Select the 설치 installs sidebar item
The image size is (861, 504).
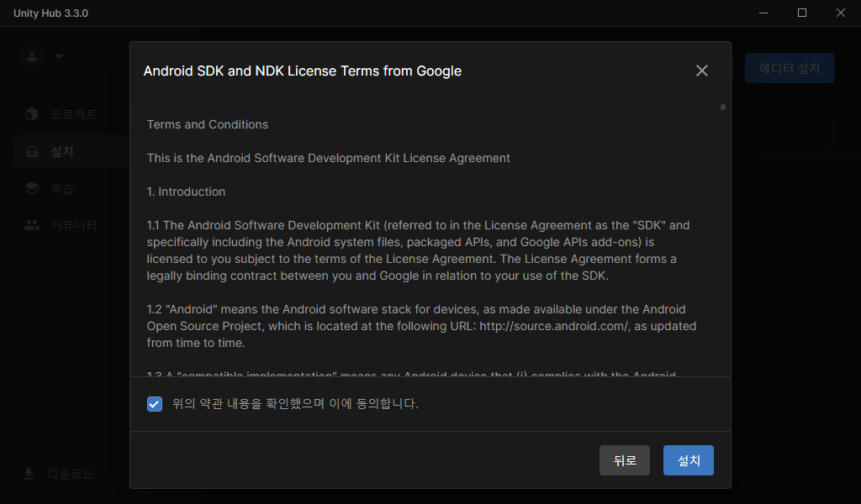(x=71, y=151)
